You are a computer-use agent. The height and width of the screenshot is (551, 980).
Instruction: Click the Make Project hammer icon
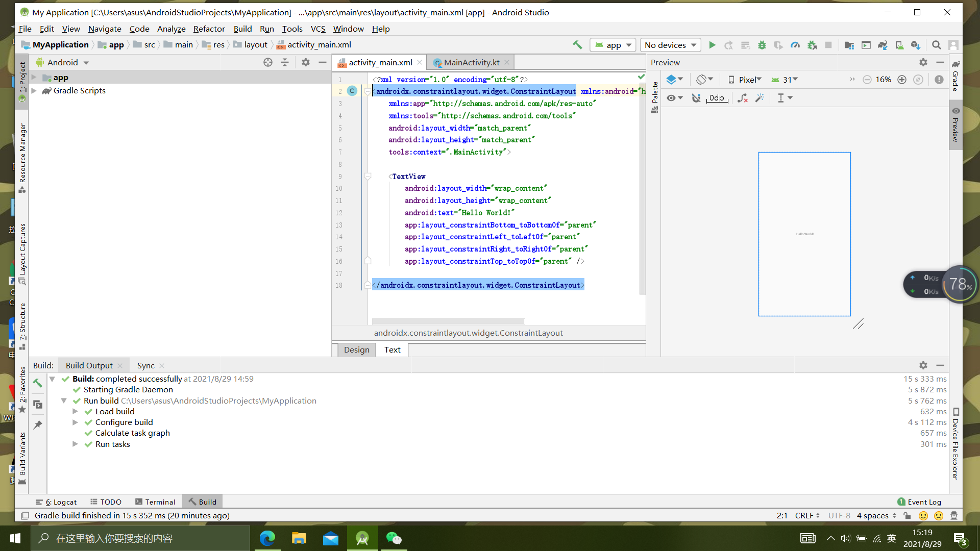pos(577,45)
